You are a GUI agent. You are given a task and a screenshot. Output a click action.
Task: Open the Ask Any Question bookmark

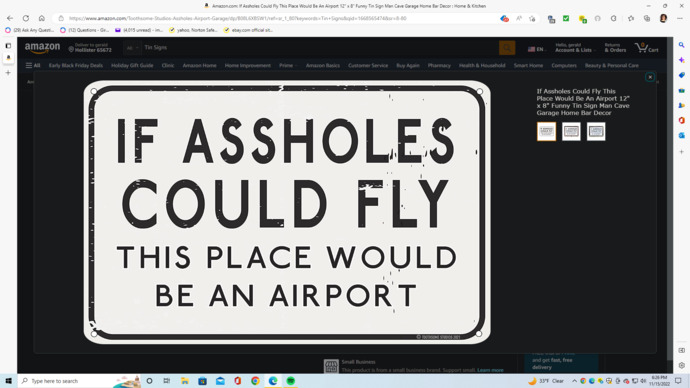pos(29,30)
